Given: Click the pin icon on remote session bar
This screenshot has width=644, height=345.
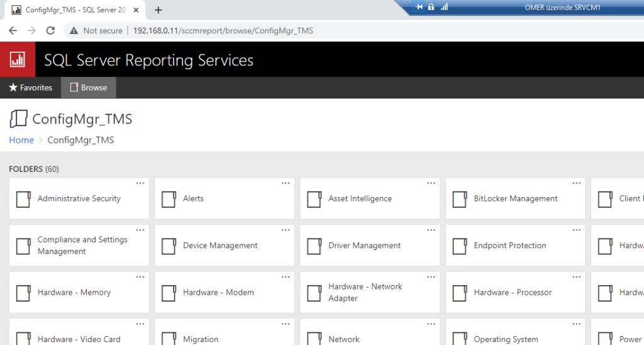Looking at the screenshot, I should (x=419, y=7).
